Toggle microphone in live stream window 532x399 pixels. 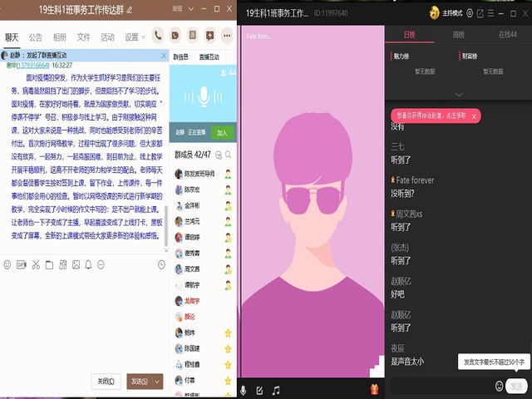point(244,390)
